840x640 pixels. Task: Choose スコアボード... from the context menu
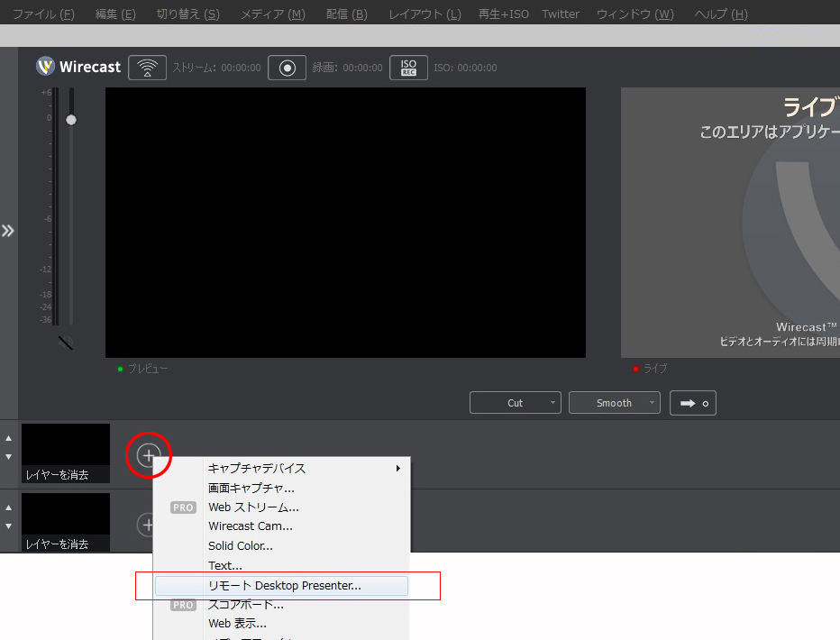click(x=282, y=605)
